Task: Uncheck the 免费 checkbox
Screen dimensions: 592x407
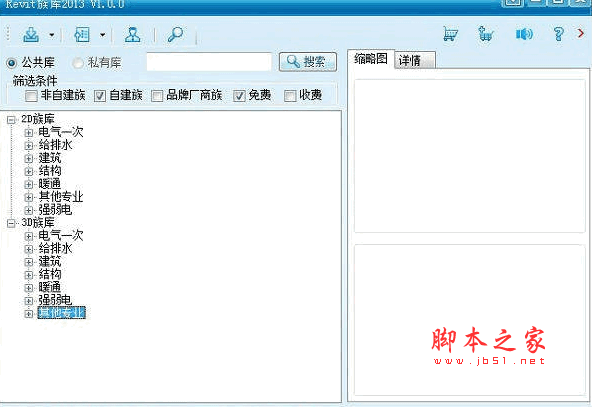Action: pos(239,96)
